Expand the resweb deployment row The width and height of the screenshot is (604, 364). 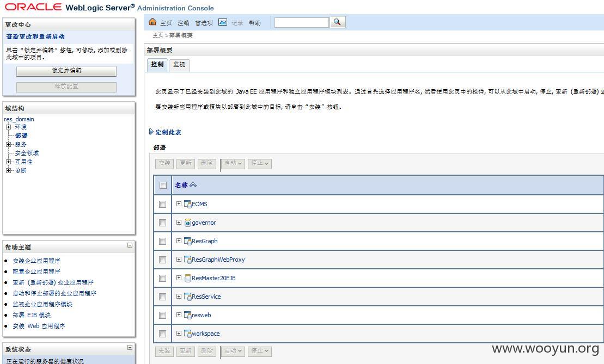tap(179, 314)
